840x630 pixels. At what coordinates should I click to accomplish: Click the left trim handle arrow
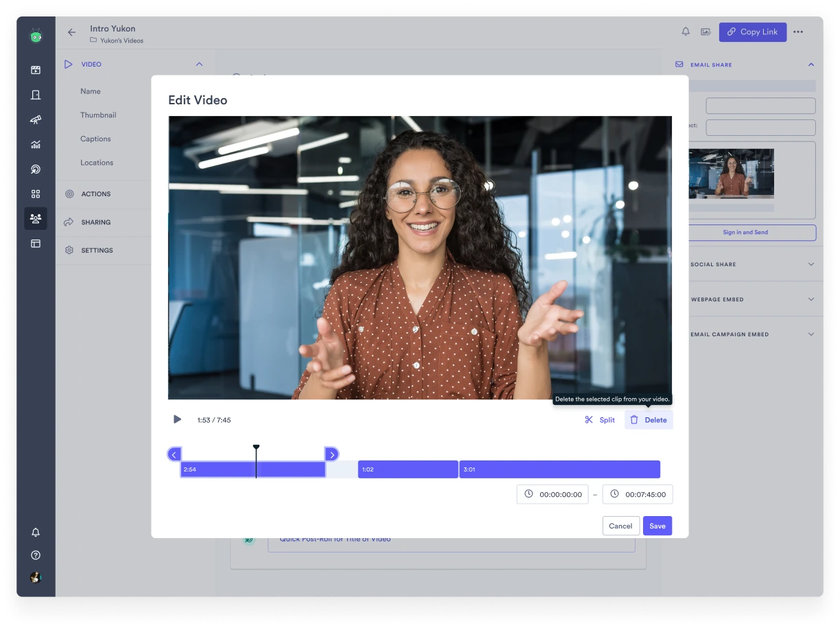click(x=174, y=454)
